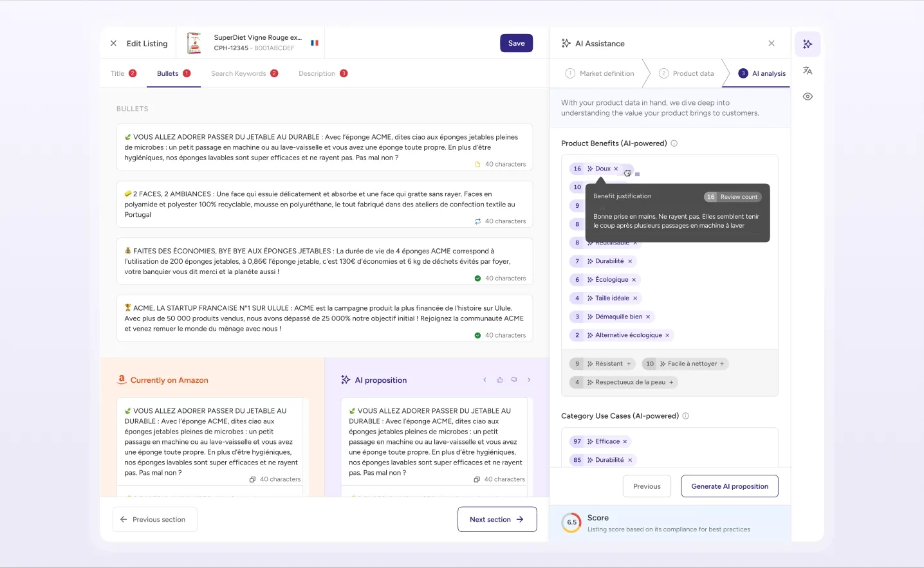Click the translate icon in the sidebar
The image size is (924, 568).
[x=808, y=71]
